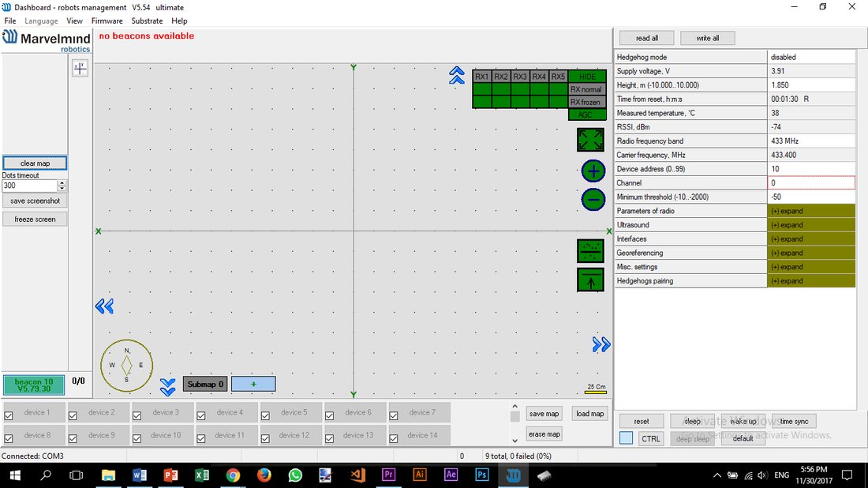Image resolution: width=868 pixels, height=488 pixels.
Task: Open Firefox from the taskbar
Action: tap(264, 475)
